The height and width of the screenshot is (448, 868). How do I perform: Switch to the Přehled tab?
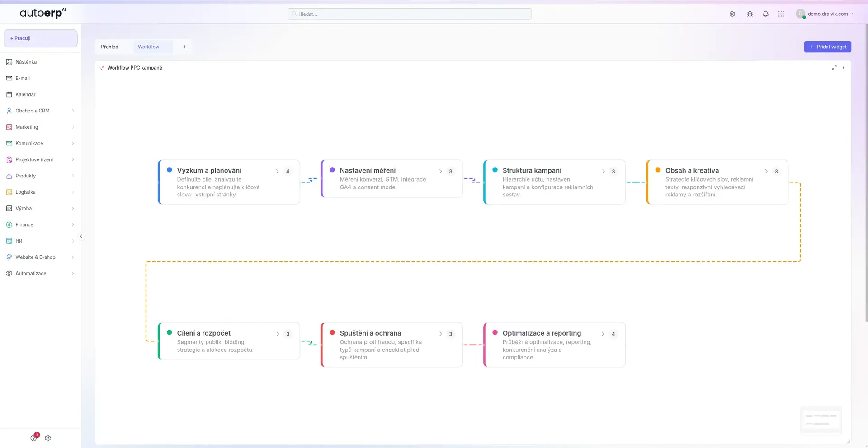(109, 47)
